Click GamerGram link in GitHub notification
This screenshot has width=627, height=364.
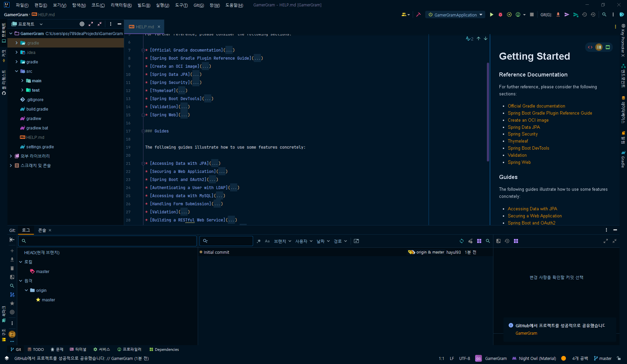pos(526,333)
